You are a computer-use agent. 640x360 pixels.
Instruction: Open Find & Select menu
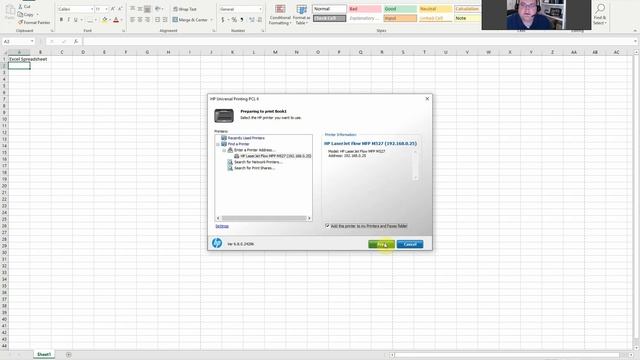[x=600, y=15]
